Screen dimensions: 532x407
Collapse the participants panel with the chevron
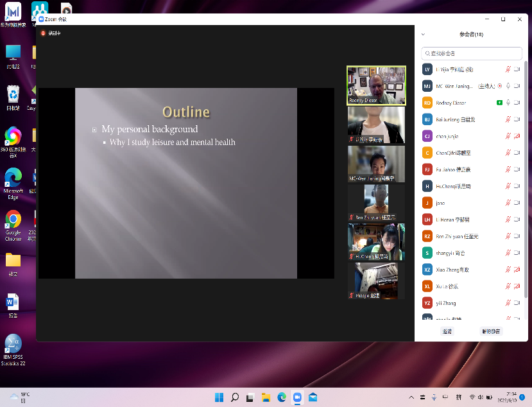(x=424, y=35)
